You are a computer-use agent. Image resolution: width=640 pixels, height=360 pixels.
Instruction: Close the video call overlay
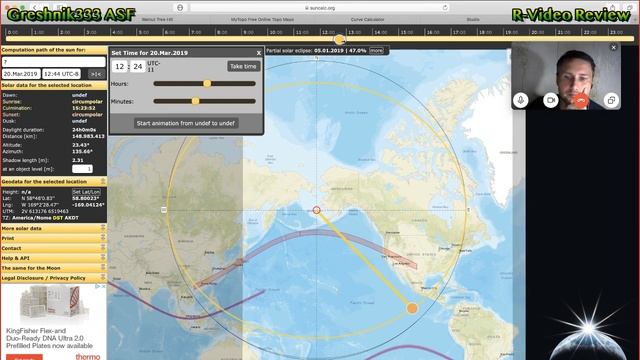(613, 47)
